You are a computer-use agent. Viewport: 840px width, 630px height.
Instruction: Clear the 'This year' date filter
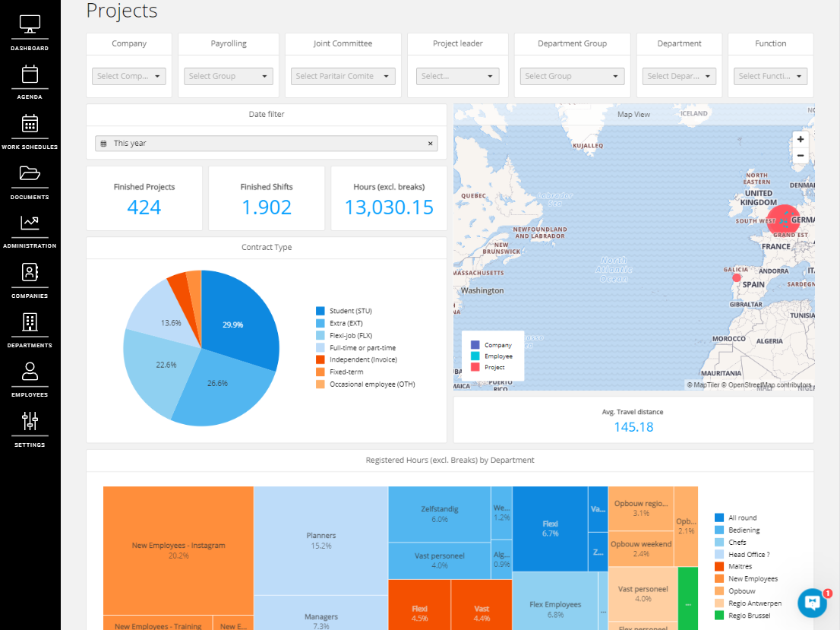(430, 143)
